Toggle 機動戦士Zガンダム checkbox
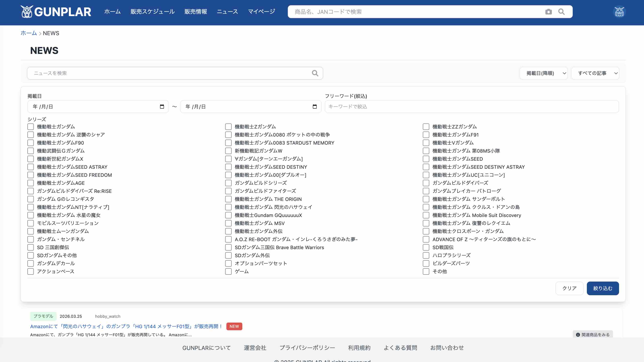644x362 pixels. [228, 127]
